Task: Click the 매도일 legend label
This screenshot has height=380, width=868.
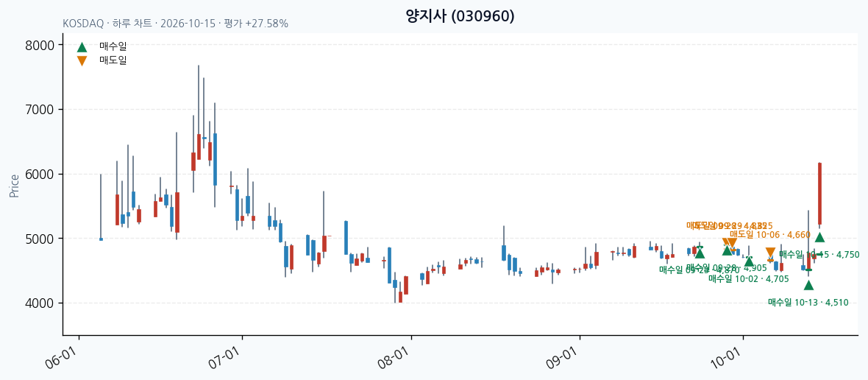Action: [x=113, y=60]
